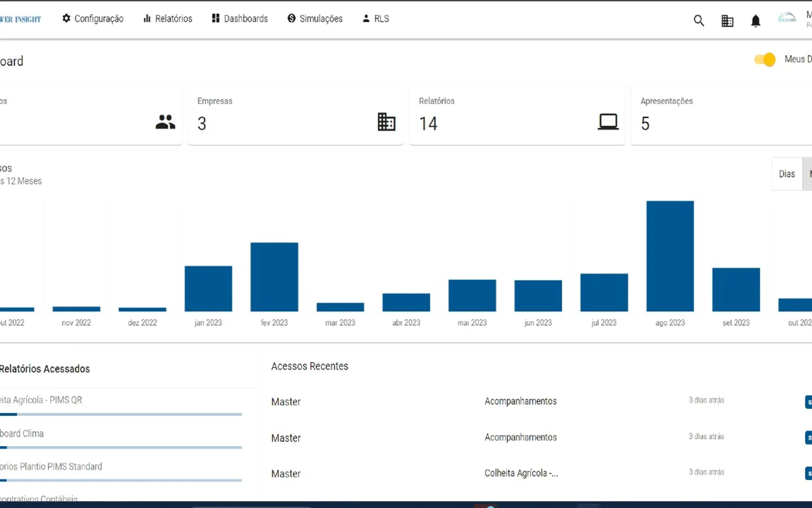Click the Configuração gear icon
The height and width of the screenshot is (508, 812).
pyautogui.click(x=66, y=18)
